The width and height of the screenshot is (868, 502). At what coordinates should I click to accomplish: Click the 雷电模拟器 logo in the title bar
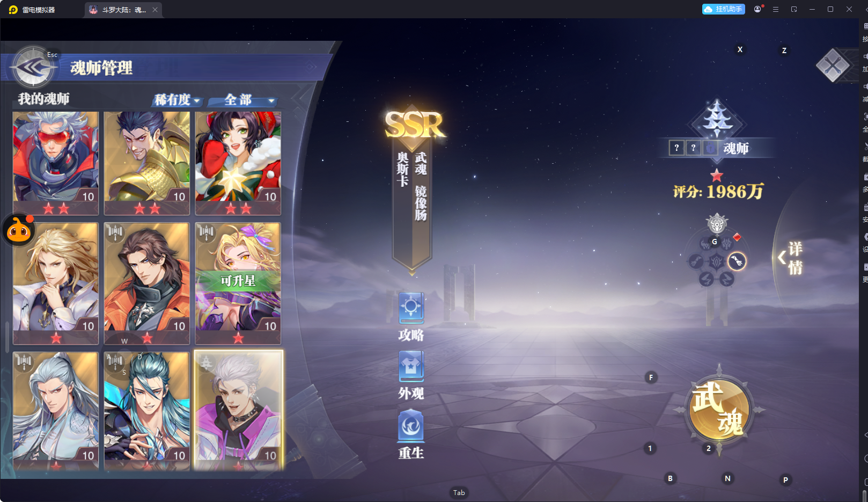click(13, 10)
